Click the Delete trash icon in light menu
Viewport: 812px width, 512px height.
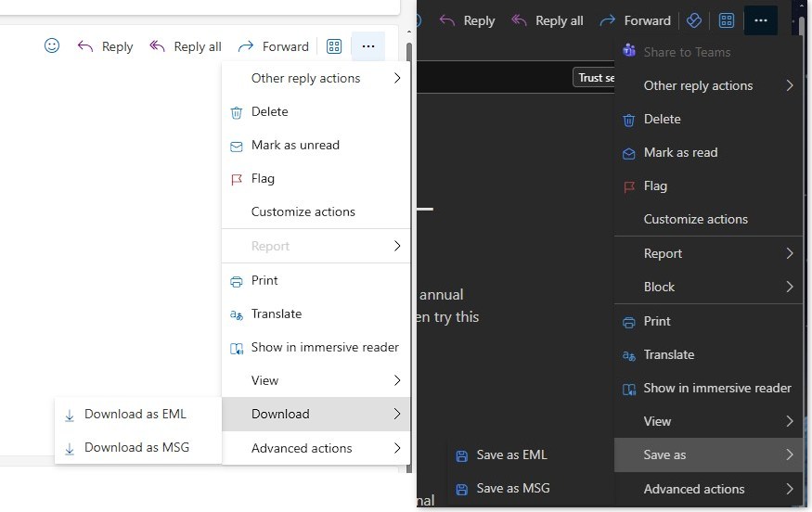(x=236, y=112)
